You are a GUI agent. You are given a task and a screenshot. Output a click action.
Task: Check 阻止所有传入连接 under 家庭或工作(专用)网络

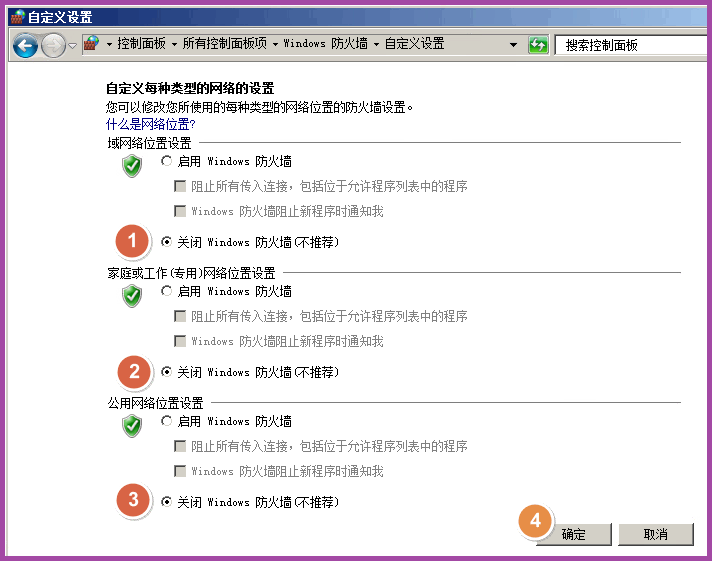click(x=180, y=316)
